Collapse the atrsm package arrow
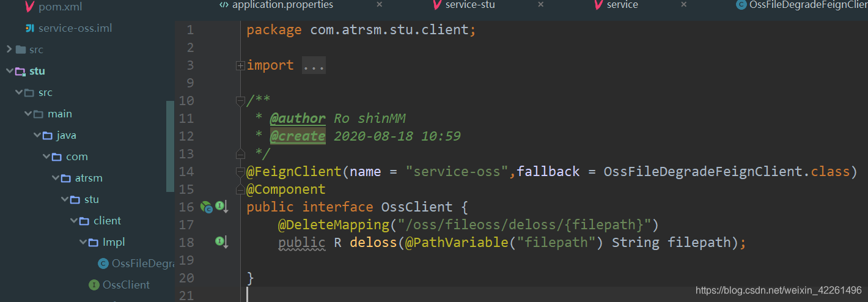 tap(56, 178)
